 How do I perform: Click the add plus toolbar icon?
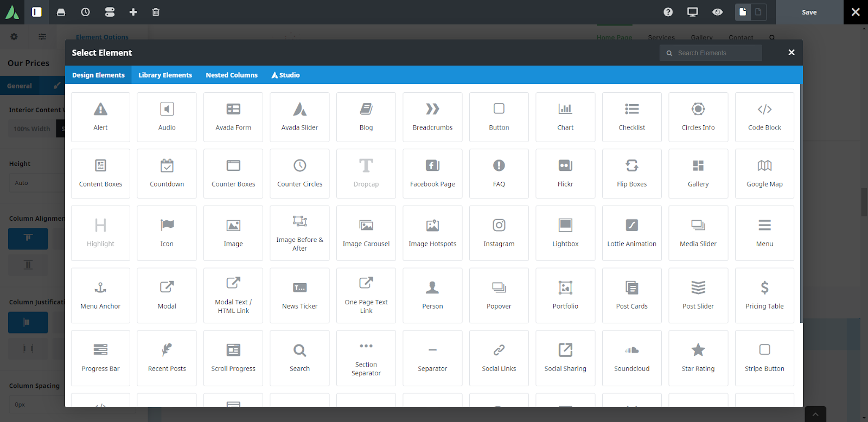(133, 12)
